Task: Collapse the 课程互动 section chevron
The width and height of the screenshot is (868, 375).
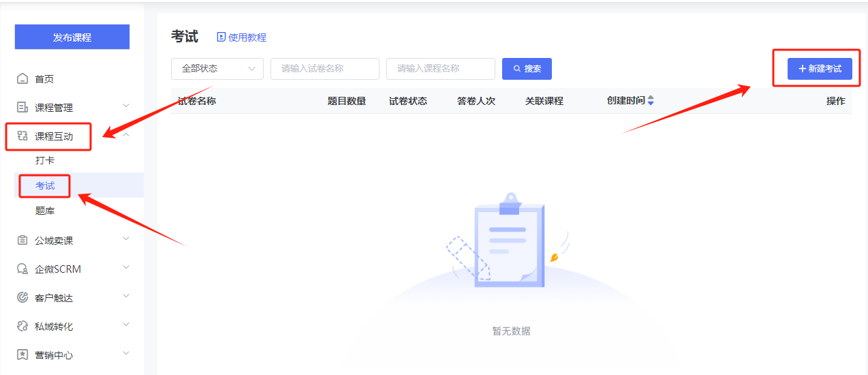Action: tap(126, 135)
